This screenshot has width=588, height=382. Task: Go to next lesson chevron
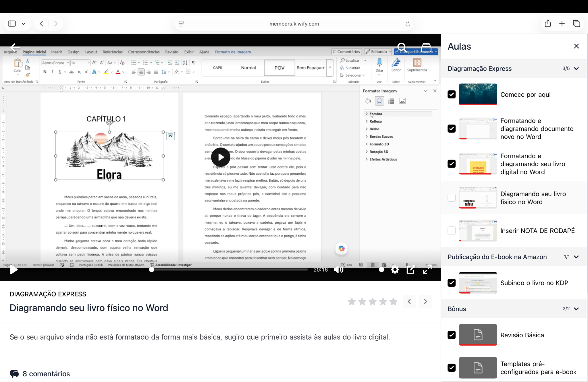(x=425, y=301)
